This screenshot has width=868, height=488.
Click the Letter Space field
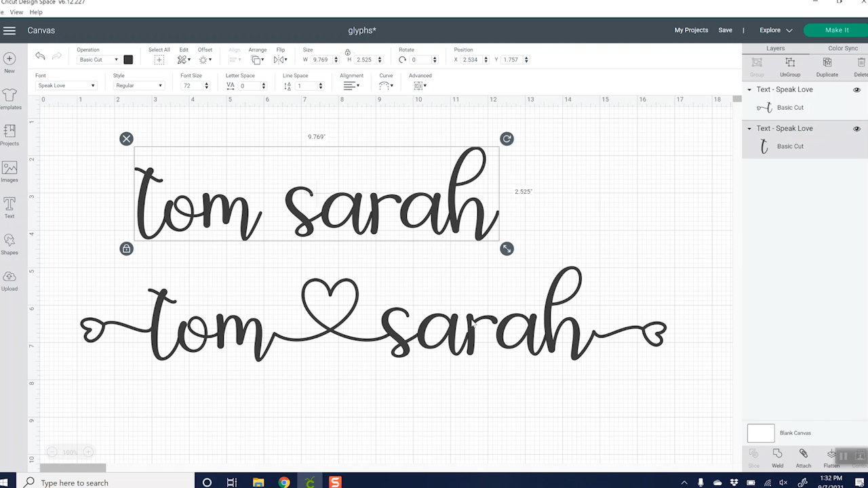coord(252,85)
